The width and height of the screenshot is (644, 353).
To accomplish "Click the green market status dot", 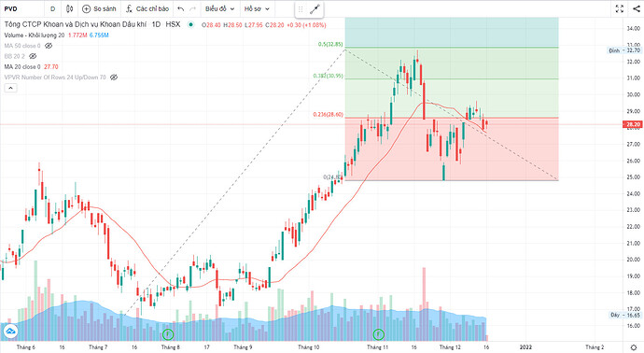I will pyautogui.click(x=190, y=24).
